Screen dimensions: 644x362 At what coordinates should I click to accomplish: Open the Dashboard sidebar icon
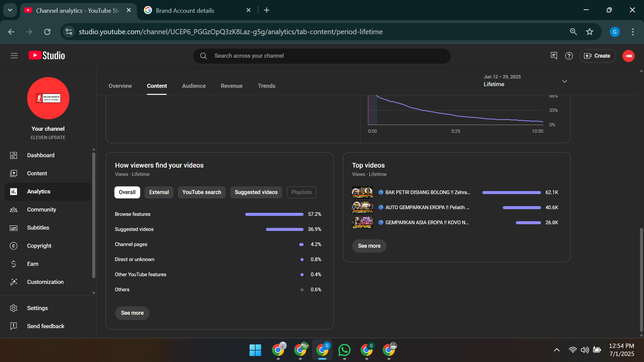14,155
